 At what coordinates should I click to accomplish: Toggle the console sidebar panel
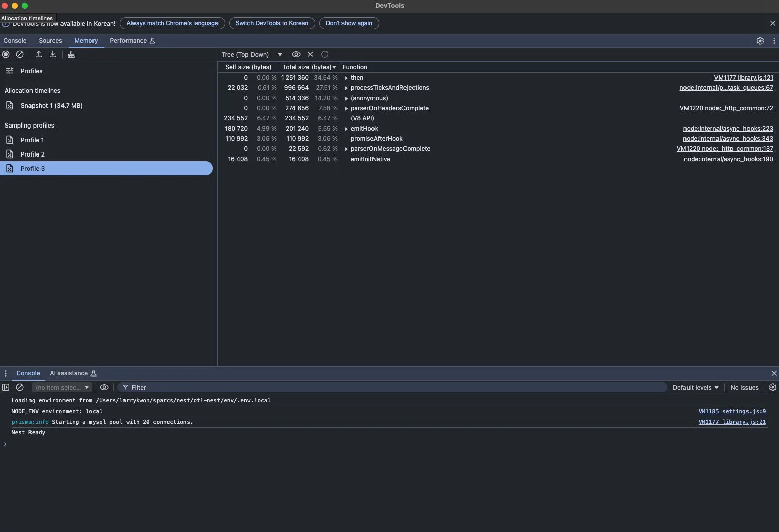tap(6, 387)
